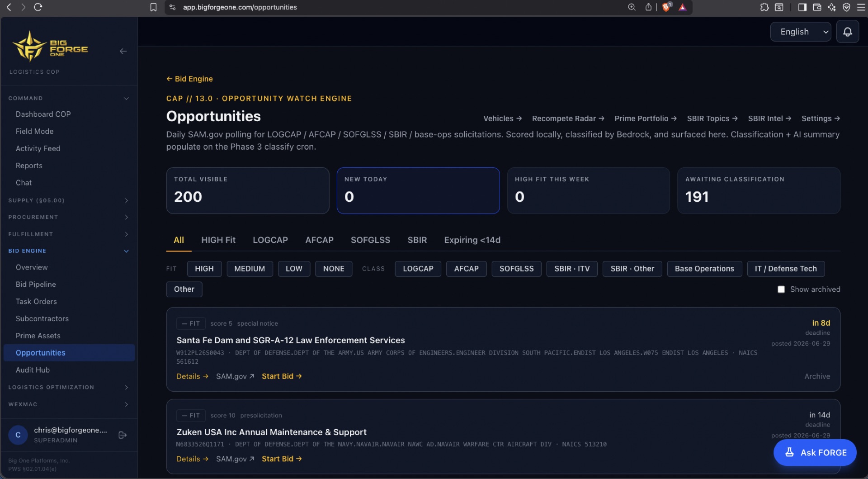868x479 pixels.
Task: Toggle the SOFGLSS class filter chip
Action: [x=516, y=269]
